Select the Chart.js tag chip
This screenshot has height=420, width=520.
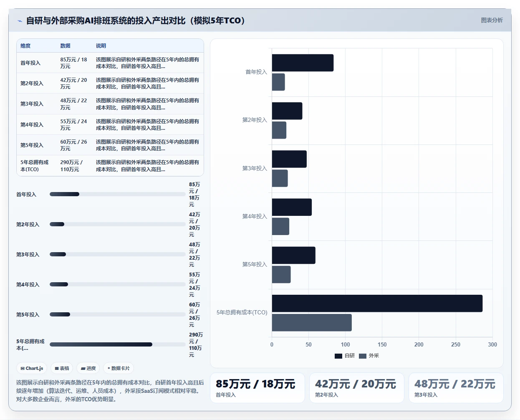pyautogui.click(x=32, y=368)
